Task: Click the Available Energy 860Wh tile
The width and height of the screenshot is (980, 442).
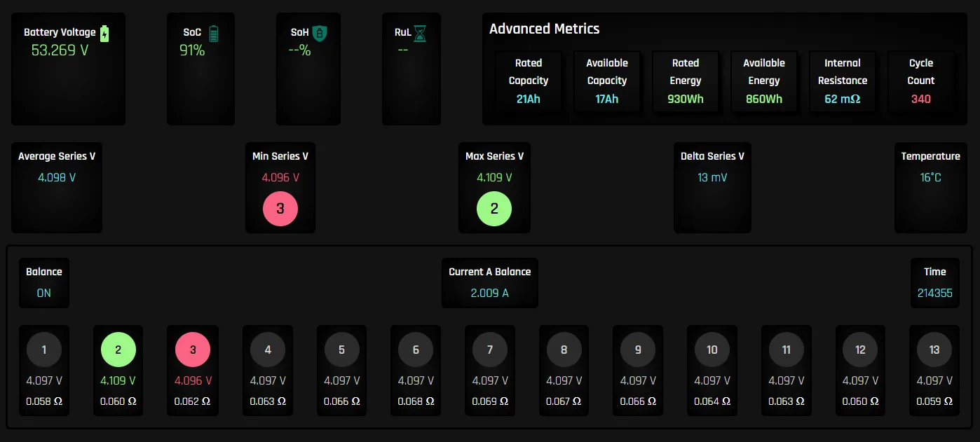Action: (764, 81)
